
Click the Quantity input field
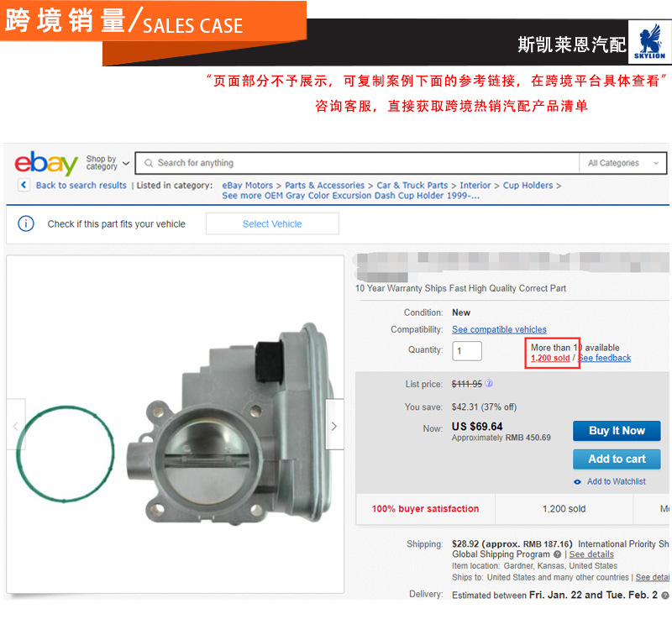(x=467, y=351)
